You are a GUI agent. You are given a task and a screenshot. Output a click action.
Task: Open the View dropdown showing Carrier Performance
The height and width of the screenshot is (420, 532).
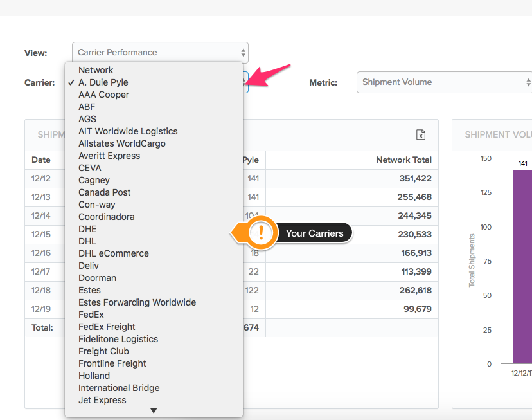(160, 53)
